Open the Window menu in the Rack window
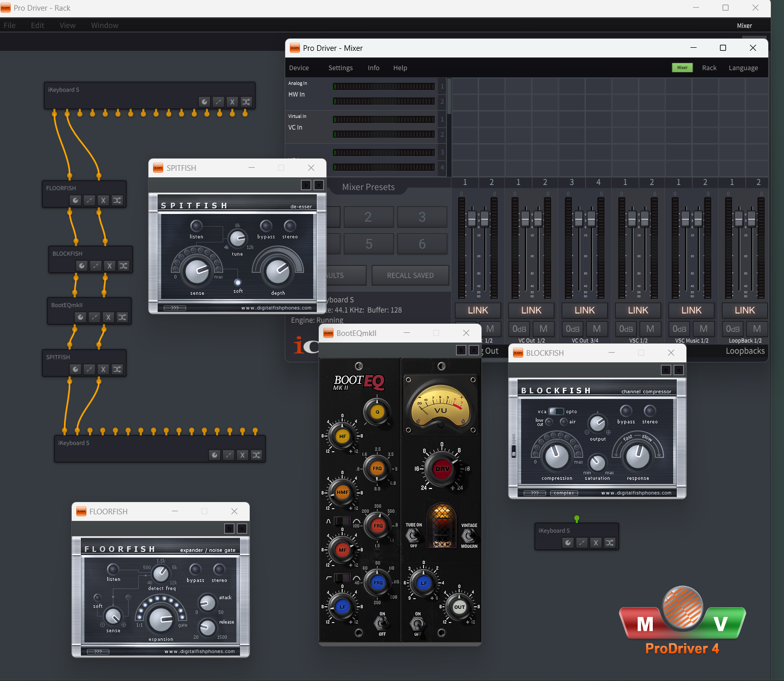The width and height of the screenshot is (784, 681). 105,25
